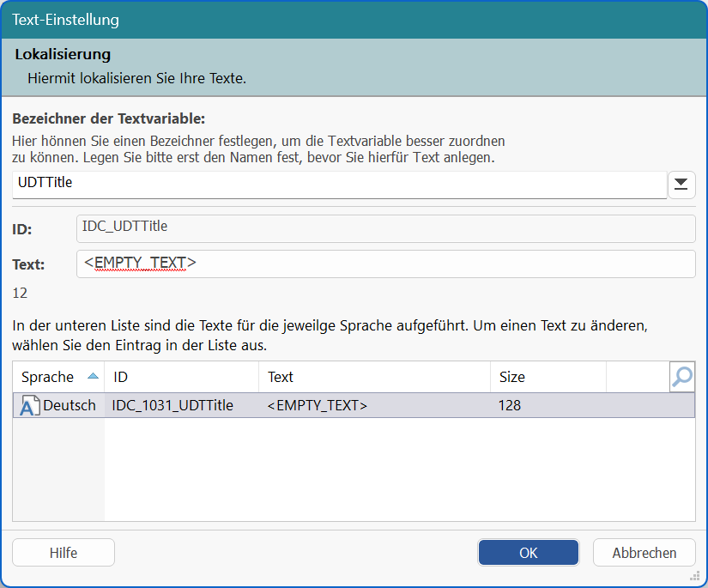
Task: Click the search magnifier icon in list header
Action: (681, 377)
